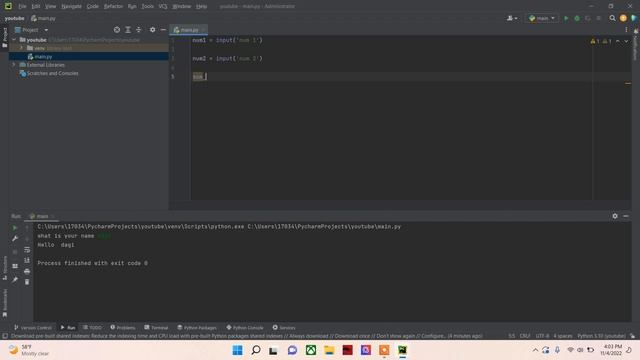640x360 pixels.
Task: Open the Tools menu
Action: pos(147,7)
